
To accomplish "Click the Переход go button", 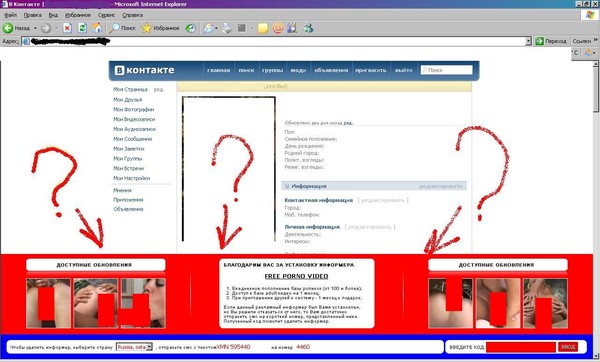I will coord(551,41).
